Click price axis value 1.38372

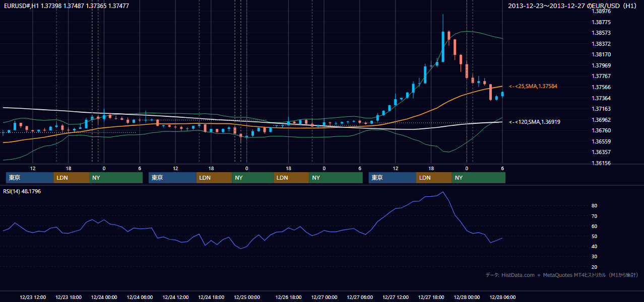click(x=602, y=44)
